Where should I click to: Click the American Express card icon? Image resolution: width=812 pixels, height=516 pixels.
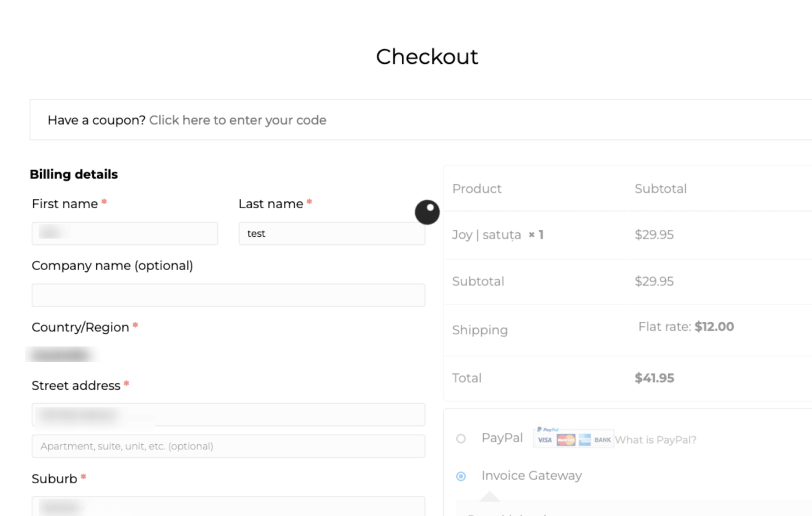point(585,439)
